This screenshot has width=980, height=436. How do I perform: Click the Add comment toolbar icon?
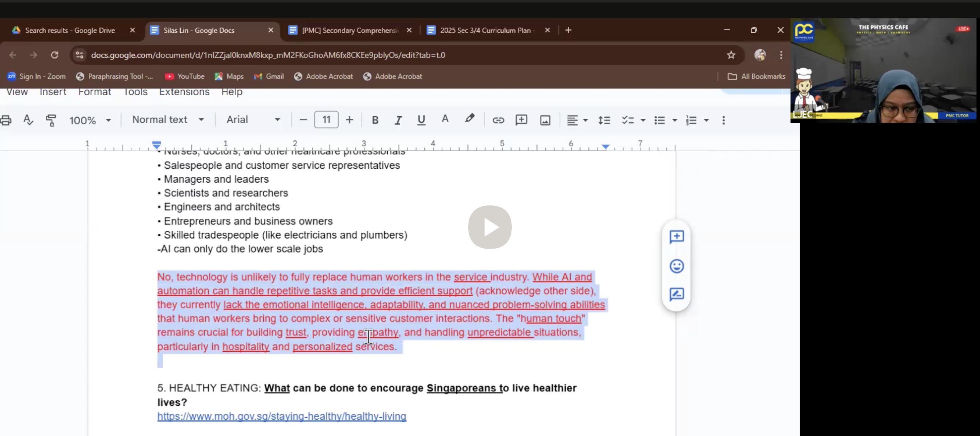pyautogui.click(x=521, y=120)
